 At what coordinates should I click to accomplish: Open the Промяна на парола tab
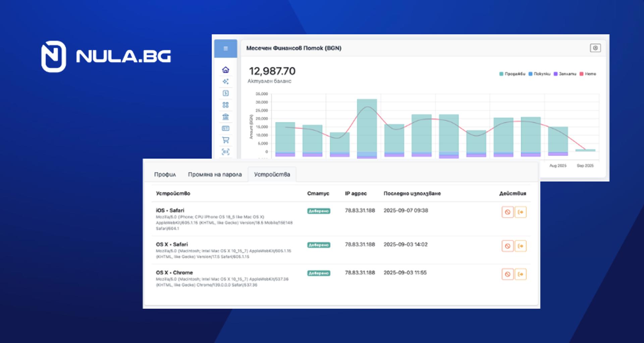tap(215, 174)
